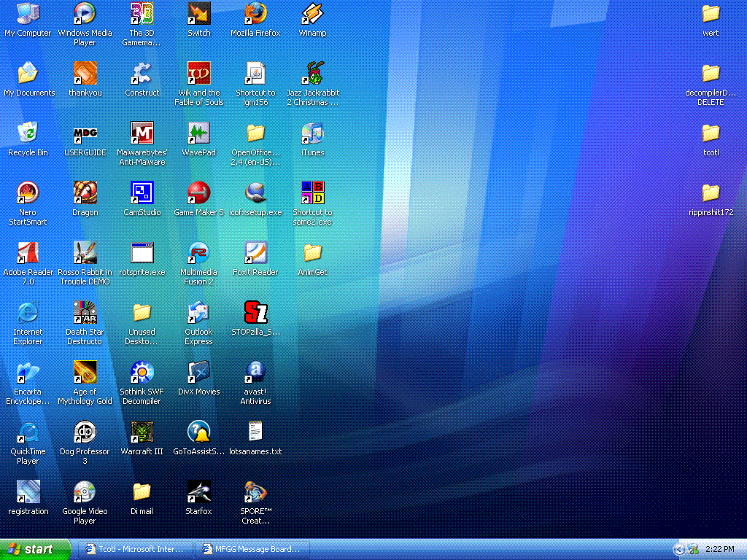The width and height of the screenshot is (747, 560).
Task: Open Windows Media Player
Action: point(85,15)
